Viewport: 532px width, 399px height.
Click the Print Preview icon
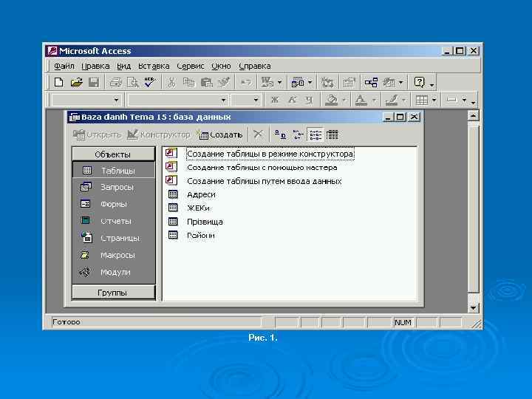coord(132,82)
